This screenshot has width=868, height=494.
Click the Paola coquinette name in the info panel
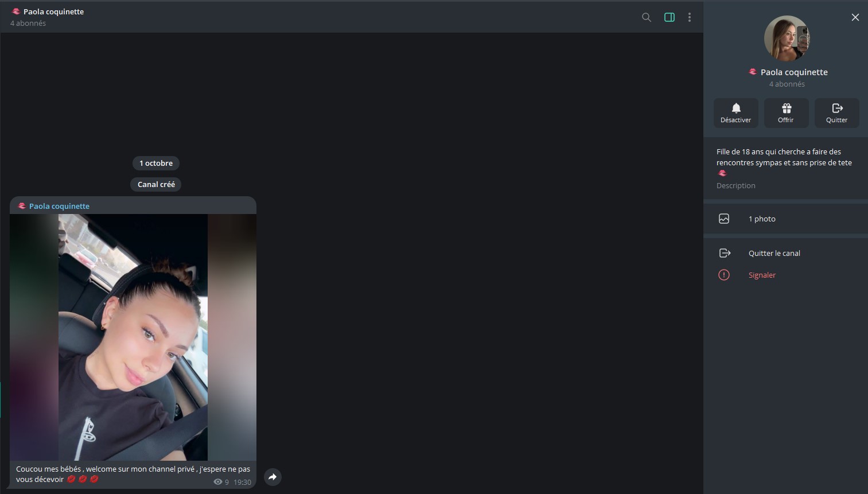click(794, 72)
